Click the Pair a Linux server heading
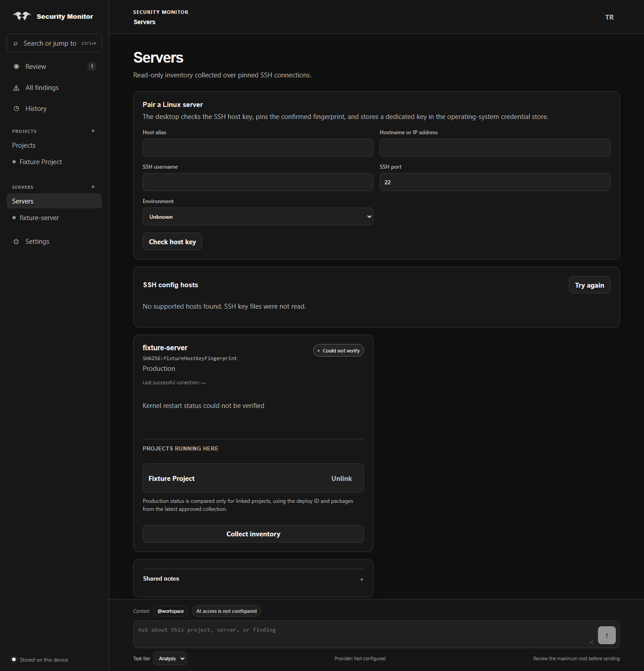Viewport: 644px width, 671px height. click(173, 105)
